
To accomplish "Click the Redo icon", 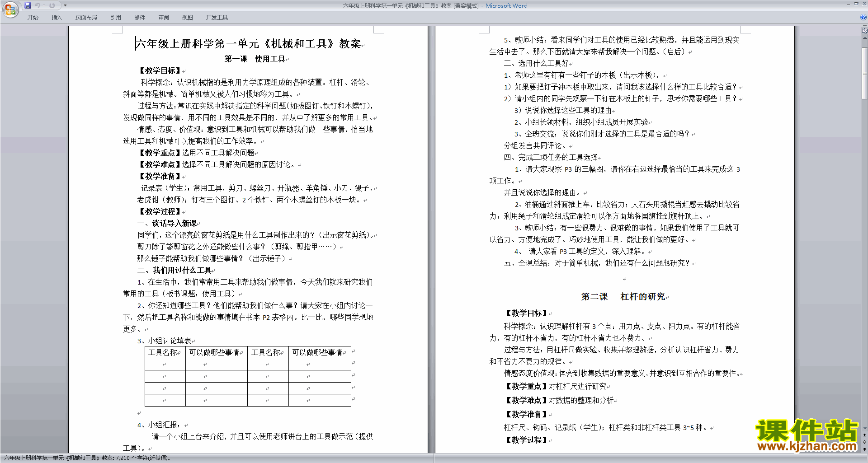I will coord(52,5).
